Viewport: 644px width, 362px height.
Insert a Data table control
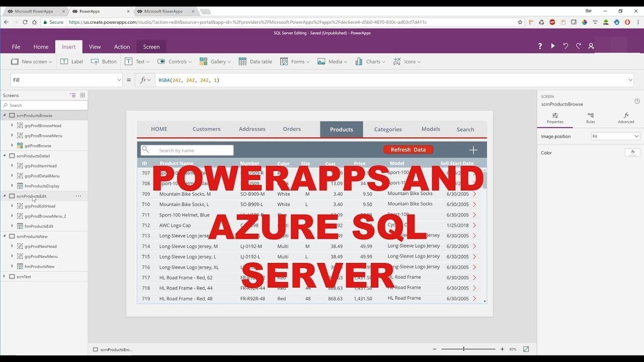click(x=255, y=61)
